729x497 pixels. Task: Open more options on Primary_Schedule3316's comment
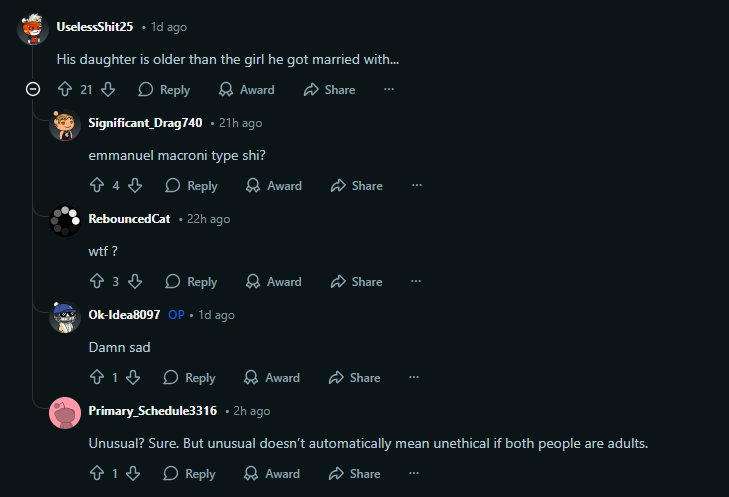[415, 474]
